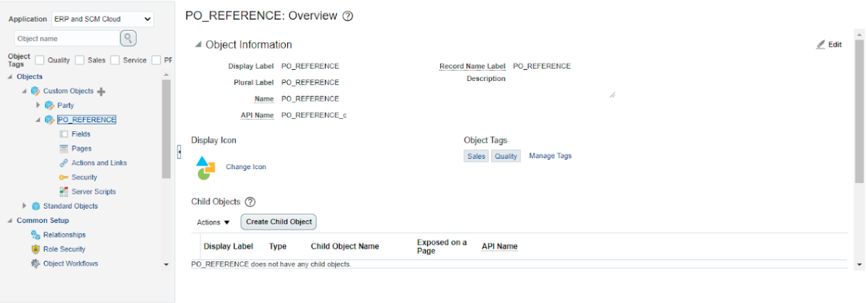
Task: Click the Create Child Object button
Action: pos(279,221)
